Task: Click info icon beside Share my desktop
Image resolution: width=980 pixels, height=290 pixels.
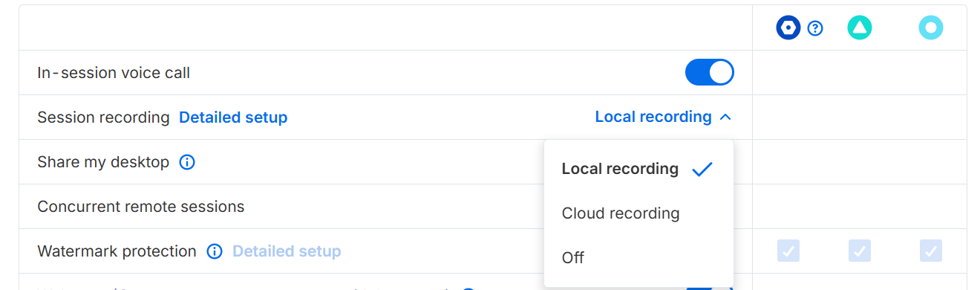Action: point(187,162)
